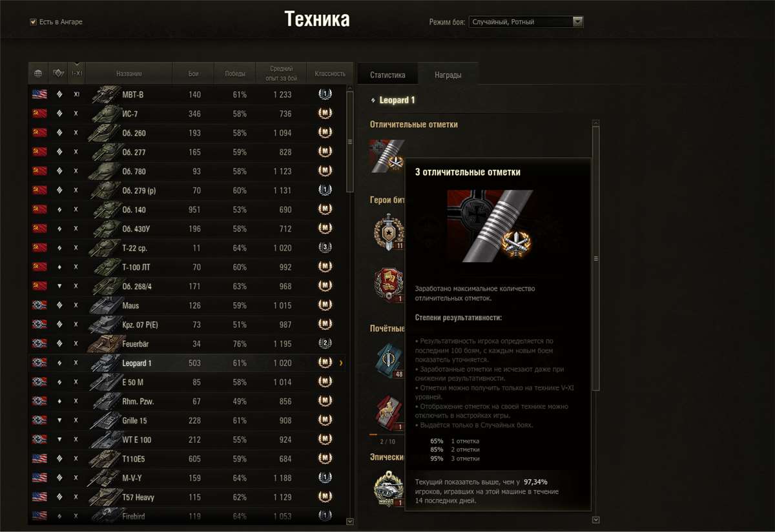Viewport: 775px width, 532px height.
Task: Sort by tier I-XI column header
Action: click(x=76, y=74)
